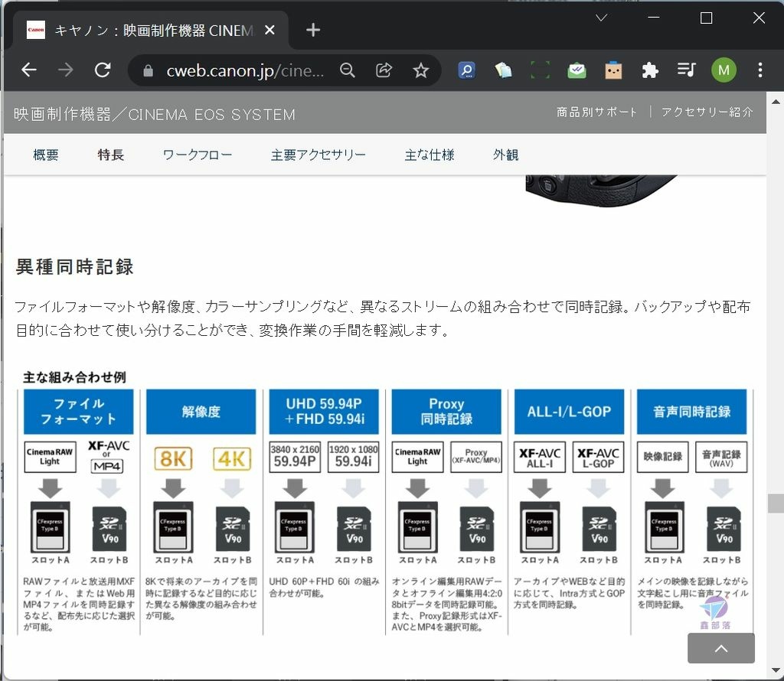Open the tab search dropdown arrow
The height and width of the screenshot is (681, 784).
602,18
